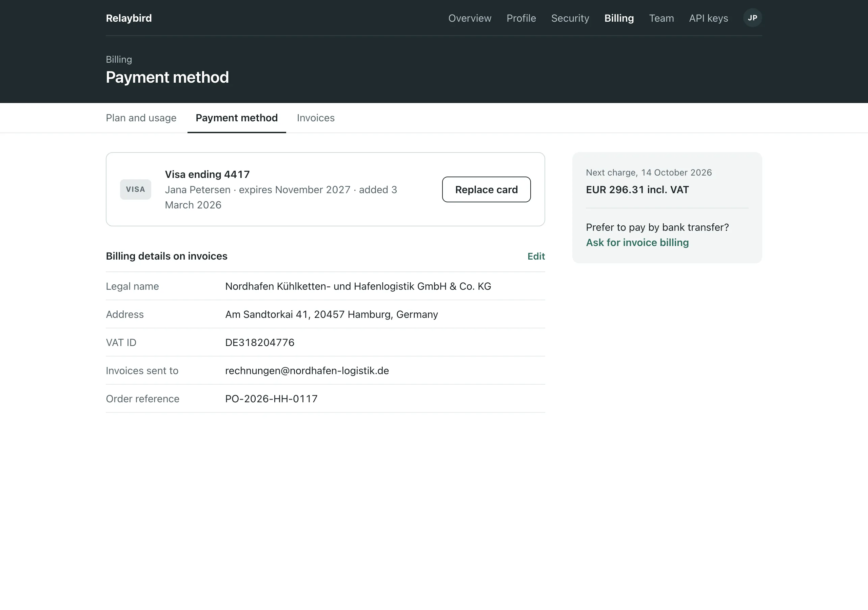Click the Visa ending 4417 title
868x610 pixels.
(x=207, y=174)
